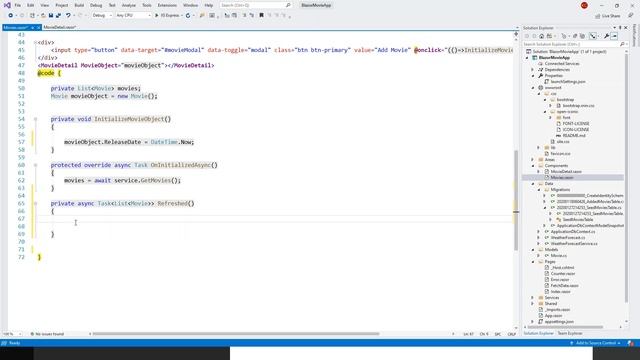Select appsettings.json file

(x=559, y=322)
